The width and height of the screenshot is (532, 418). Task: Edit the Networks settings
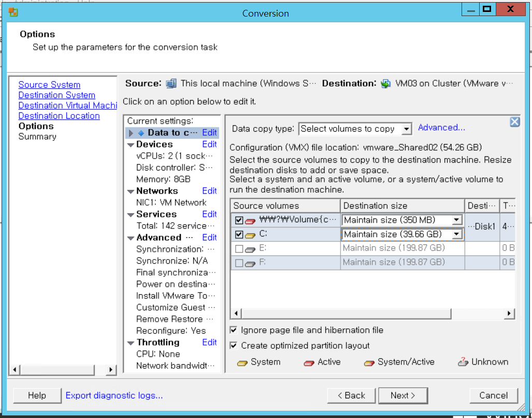point(209,191)
